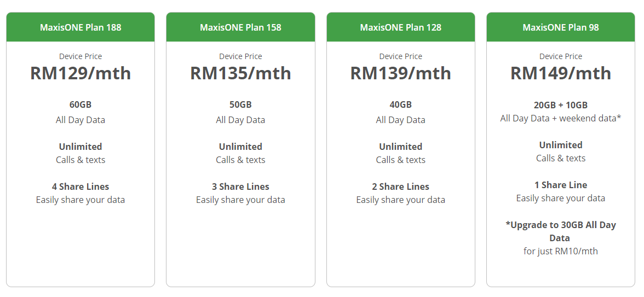Select the MaxisONE Plan 188 header
644x297 pixels.
tap(81, 27)
